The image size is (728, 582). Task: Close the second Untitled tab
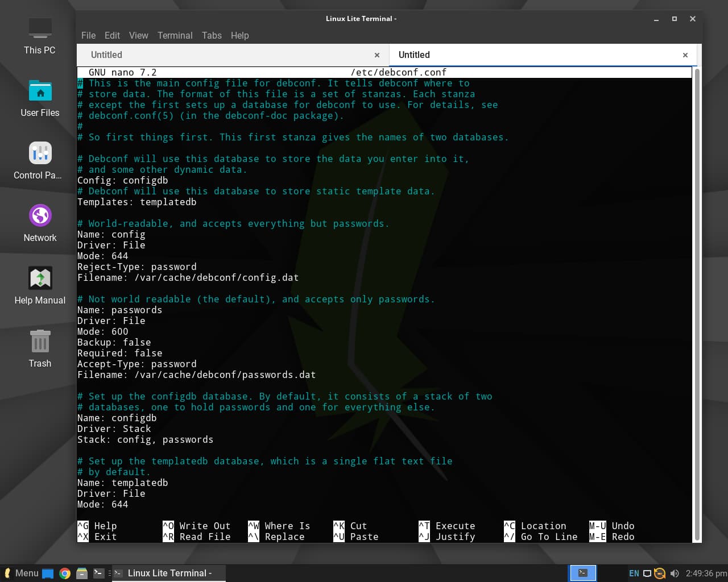[x=685, y=55]
